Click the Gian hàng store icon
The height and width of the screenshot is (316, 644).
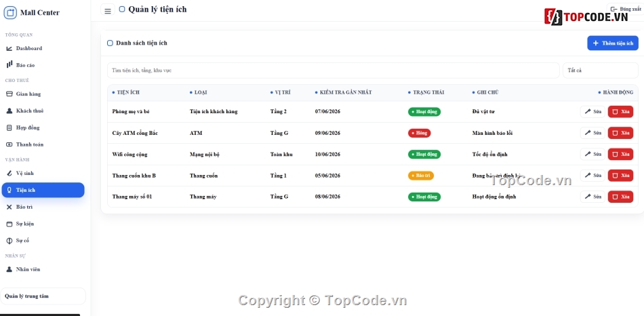point(9,94)
